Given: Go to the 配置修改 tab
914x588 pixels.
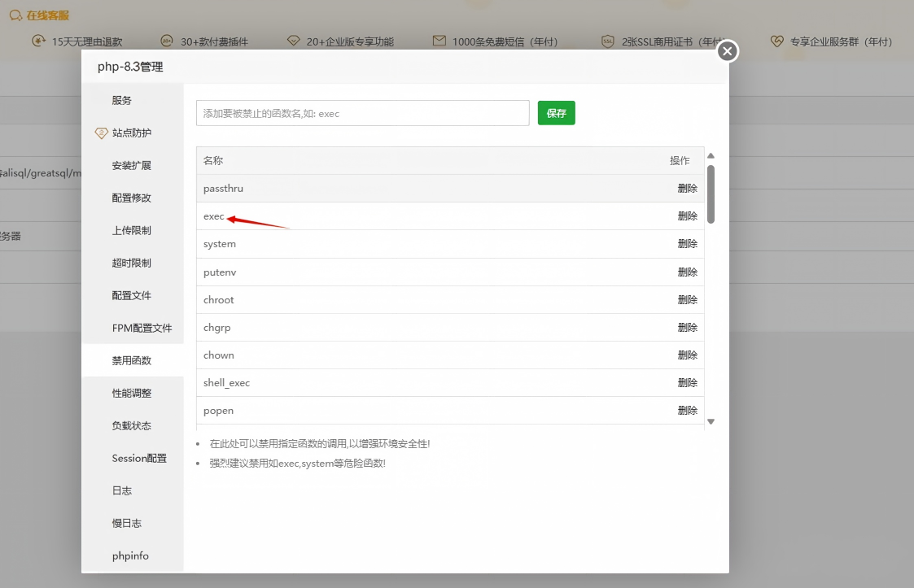Looking at the screenshot, I should tap(132, 198).
